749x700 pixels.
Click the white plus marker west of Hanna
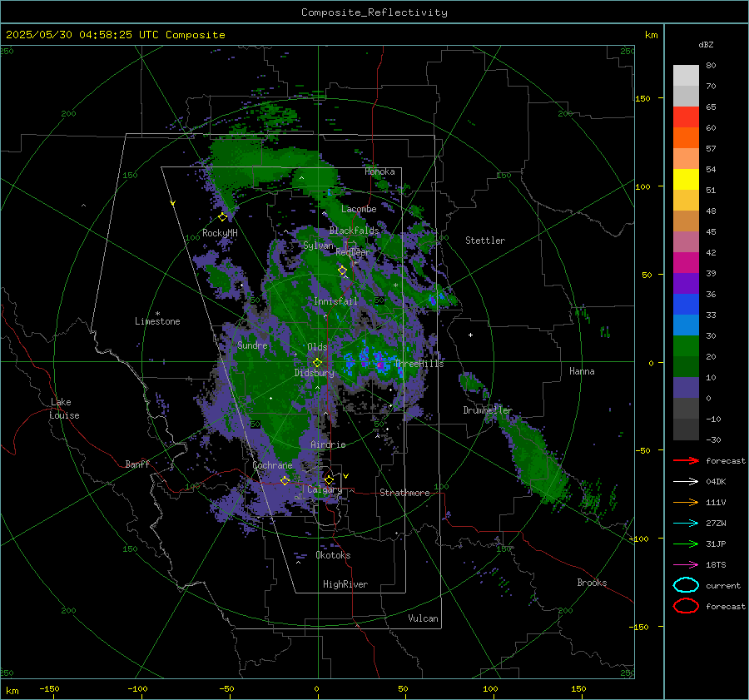pyautogui.click(x=470, y=335)
